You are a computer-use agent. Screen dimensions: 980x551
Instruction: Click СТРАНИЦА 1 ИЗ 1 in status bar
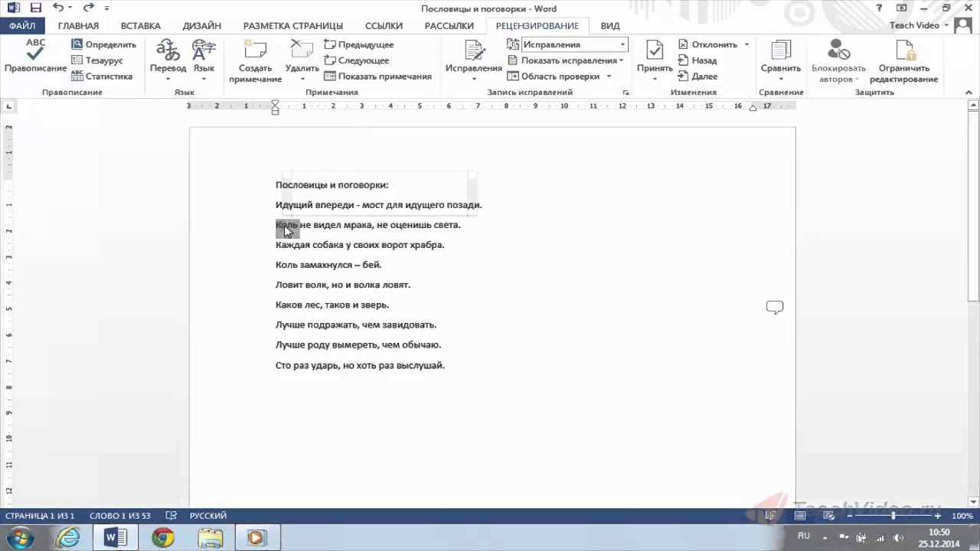[40, 516]
